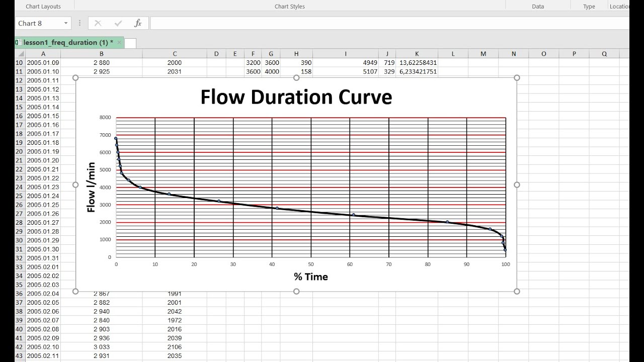This screenshot has height=362, width=644.
Task: Click the top-right chart sizing handle
Action: (517, 77)
